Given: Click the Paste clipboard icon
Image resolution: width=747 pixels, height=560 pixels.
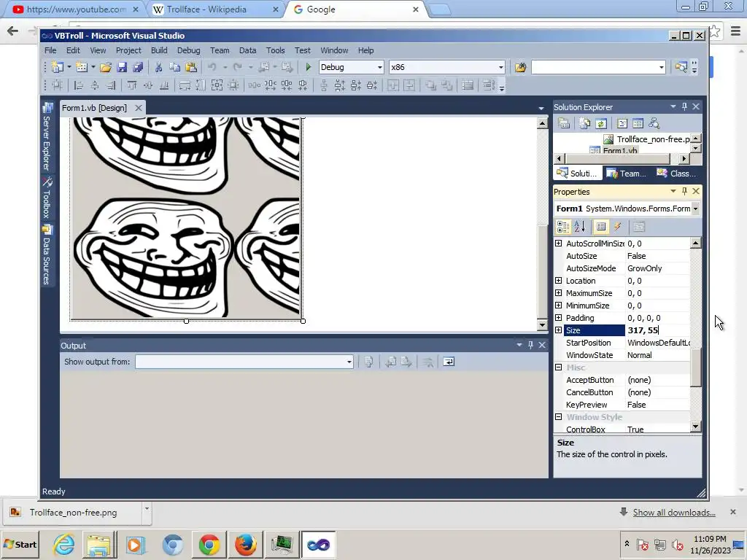Looking at the screenshot, I should point(191,67).
